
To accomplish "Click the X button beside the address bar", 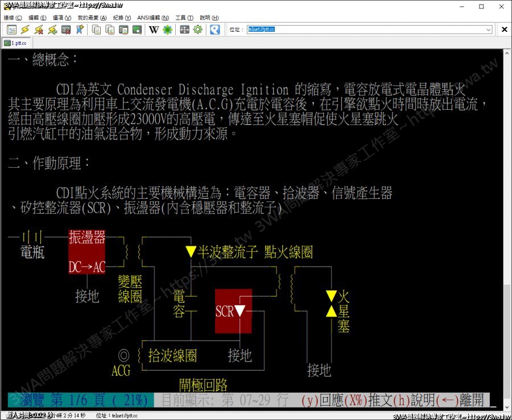I will [504, 30].
